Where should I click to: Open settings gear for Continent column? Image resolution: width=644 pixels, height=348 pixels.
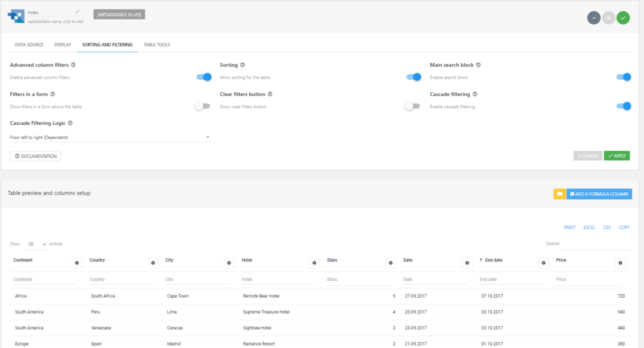(x=77, y=263)
